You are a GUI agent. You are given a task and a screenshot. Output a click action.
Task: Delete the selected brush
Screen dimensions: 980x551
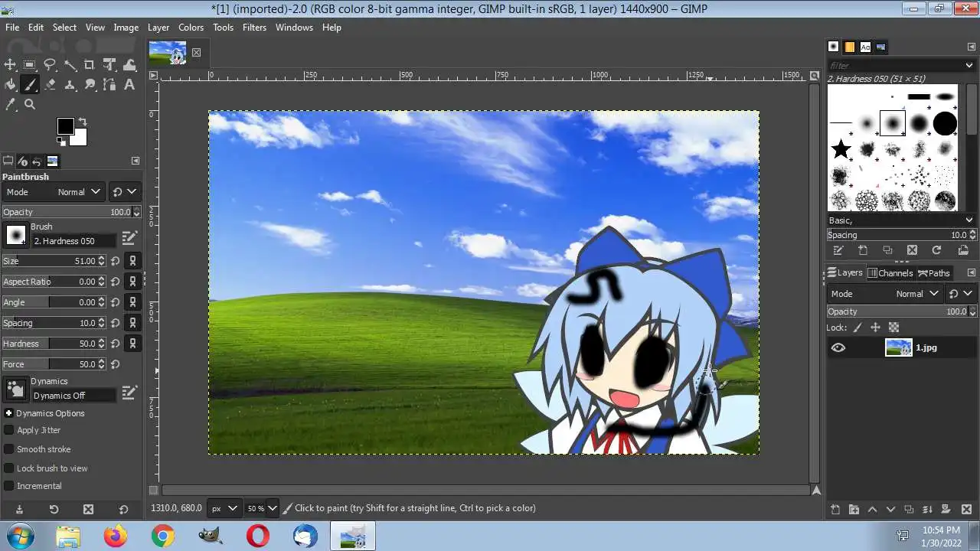912,250
